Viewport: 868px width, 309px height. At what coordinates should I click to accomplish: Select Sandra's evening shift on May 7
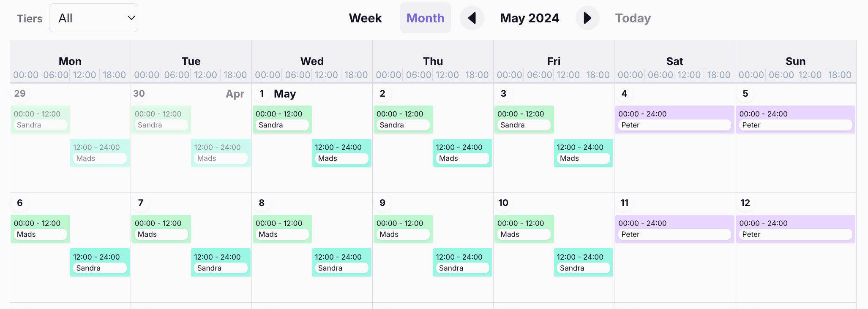pyautogui.click(x=220, y=262)
